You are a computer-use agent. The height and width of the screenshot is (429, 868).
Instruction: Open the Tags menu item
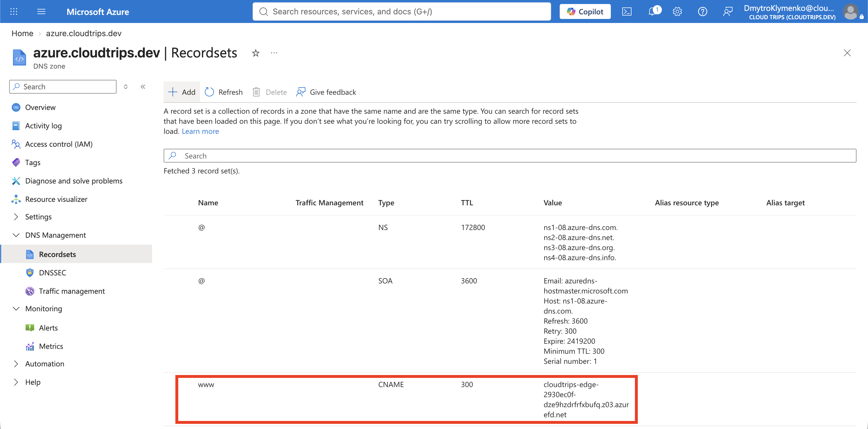click(33, 163)
